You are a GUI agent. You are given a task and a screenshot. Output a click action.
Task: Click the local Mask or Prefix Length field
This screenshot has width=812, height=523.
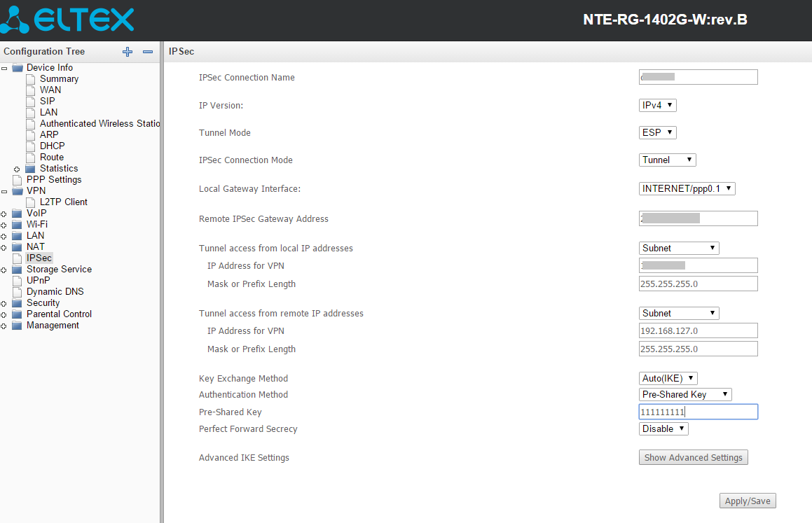tap(698, 284)
